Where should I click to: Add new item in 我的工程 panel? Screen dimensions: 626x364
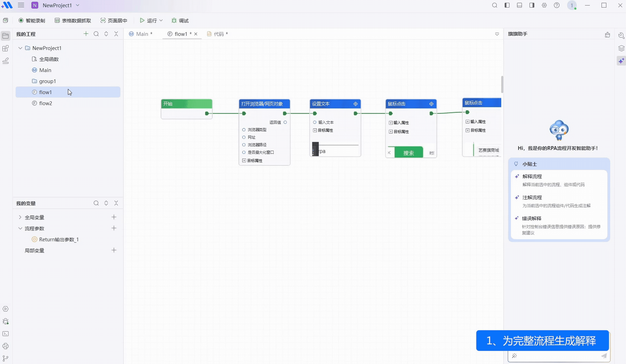click(x=86, y=34)
